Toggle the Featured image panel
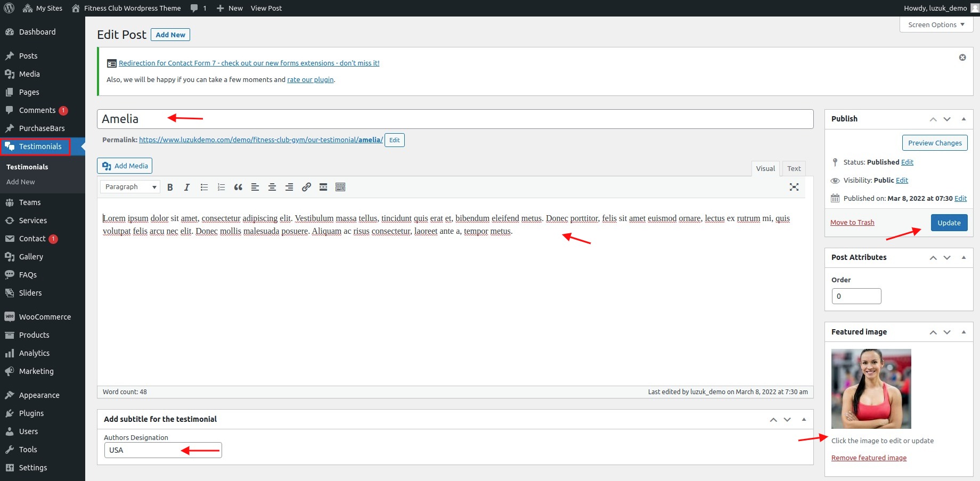The image size is (980, 481). click(963, 332)
